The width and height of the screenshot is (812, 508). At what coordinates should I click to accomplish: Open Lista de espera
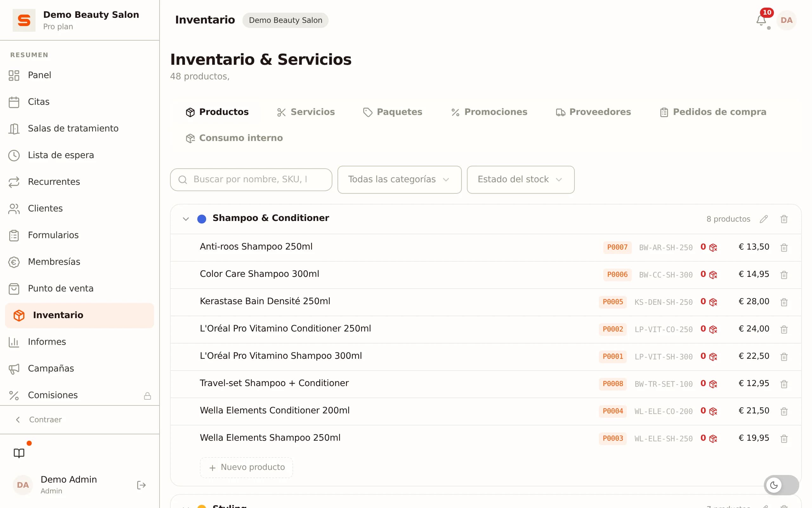tap(80, 155)
